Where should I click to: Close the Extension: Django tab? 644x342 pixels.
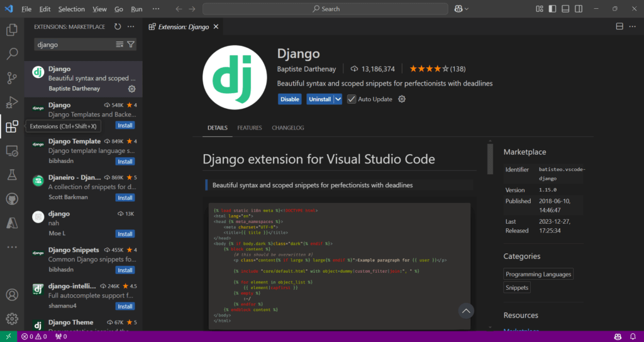216,26
